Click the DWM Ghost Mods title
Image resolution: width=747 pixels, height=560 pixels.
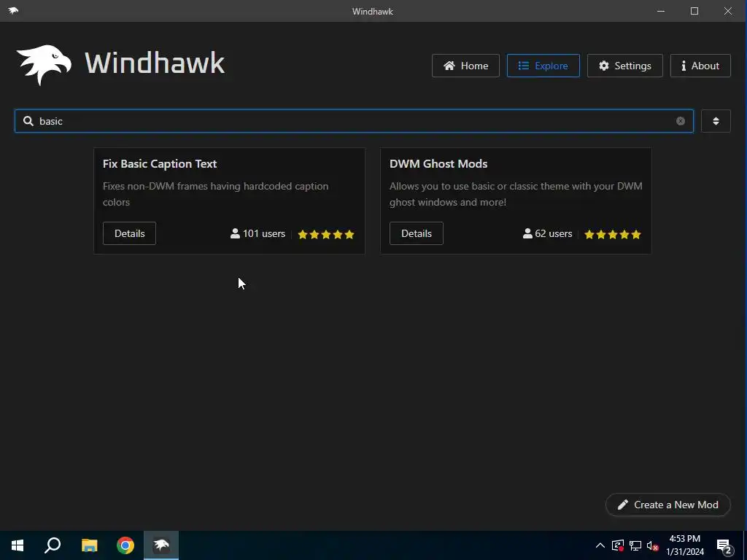coord(438,164)
